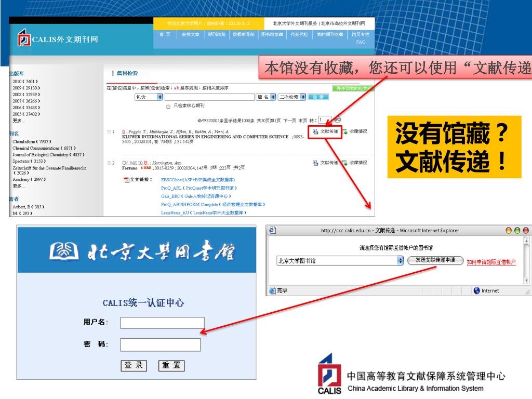Open the 期刊浏览 nav item
Screen dimensions: 532x399
click(217, 34)
